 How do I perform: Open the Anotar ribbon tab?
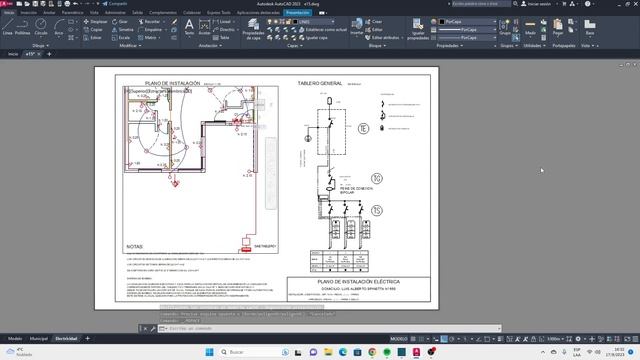(x=49, y=13)
